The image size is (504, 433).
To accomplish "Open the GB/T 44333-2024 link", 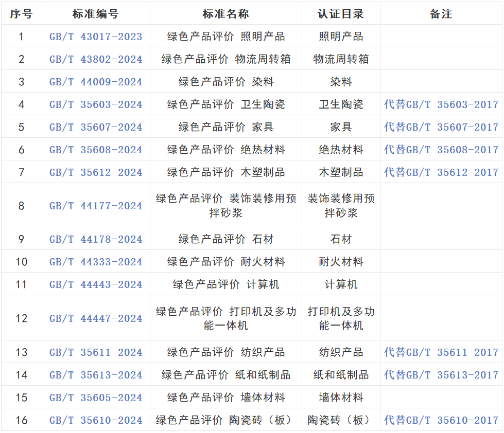I will pyautogui.click(x=96, y=262).
